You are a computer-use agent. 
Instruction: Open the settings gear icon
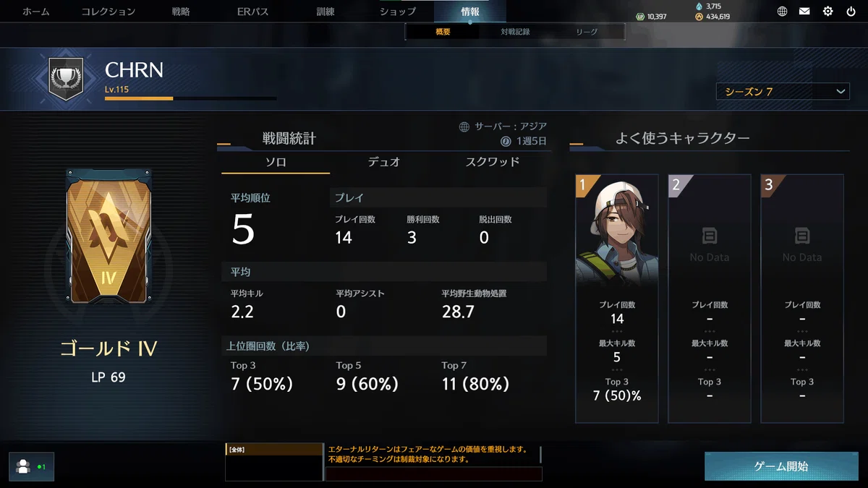[827, 11]
